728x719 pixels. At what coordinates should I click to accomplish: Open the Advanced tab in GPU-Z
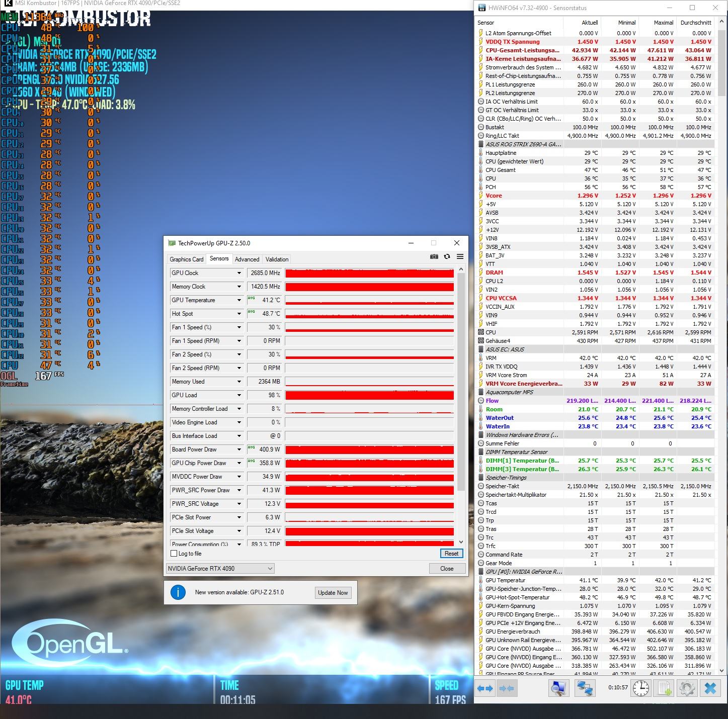(x=247, y=259)
